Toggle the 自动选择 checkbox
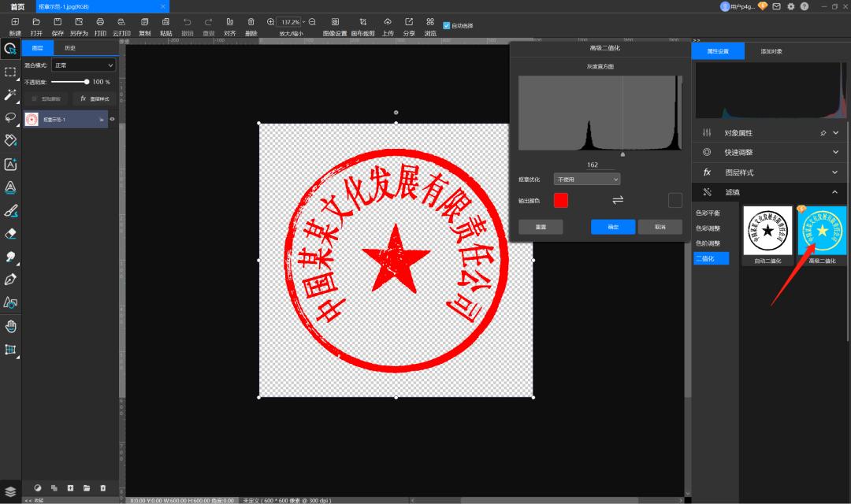The width and height of the screenshot is (851, 504). (x=447, y=25)
